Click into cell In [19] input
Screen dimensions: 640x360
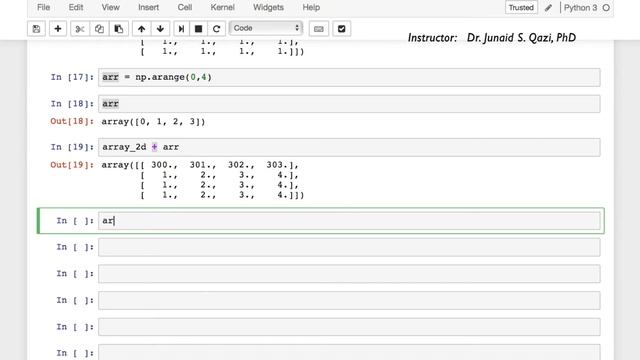[x=349, y=147]
